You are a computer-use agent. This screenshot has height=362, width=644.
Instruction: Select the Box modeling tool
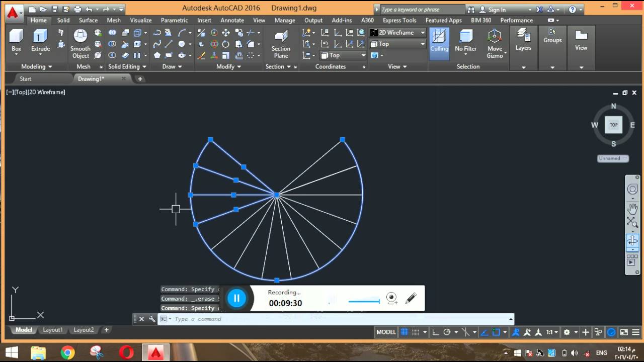point(16,40)
